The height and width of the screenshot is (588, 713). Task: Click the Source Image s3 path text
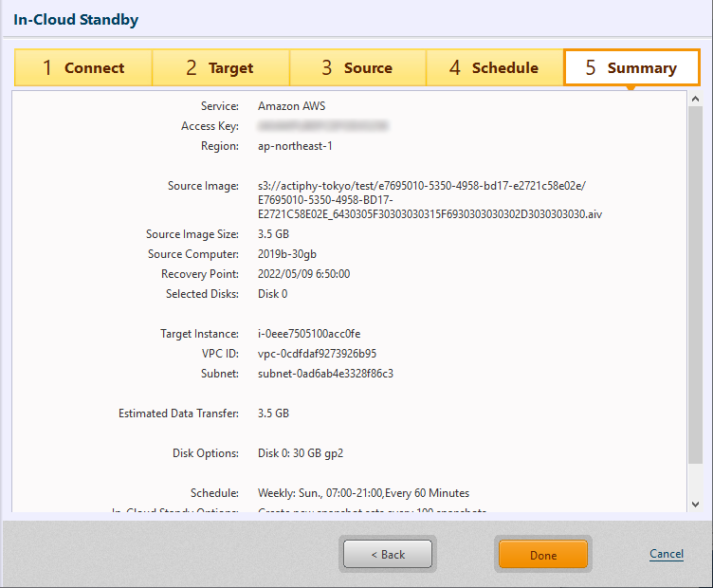coord(429,200)
